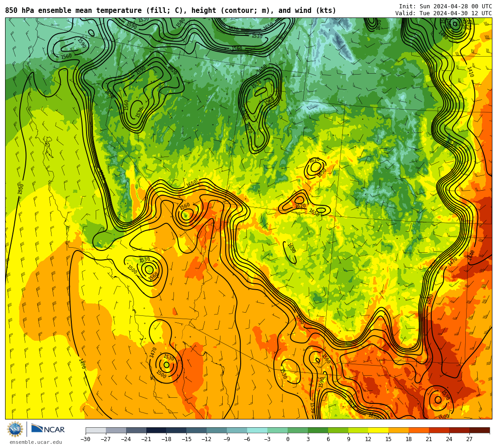This screenshot has width=497, height=448.
Task: Click the colorbar swatch between -30 and -27
Action: coord(96,430)
